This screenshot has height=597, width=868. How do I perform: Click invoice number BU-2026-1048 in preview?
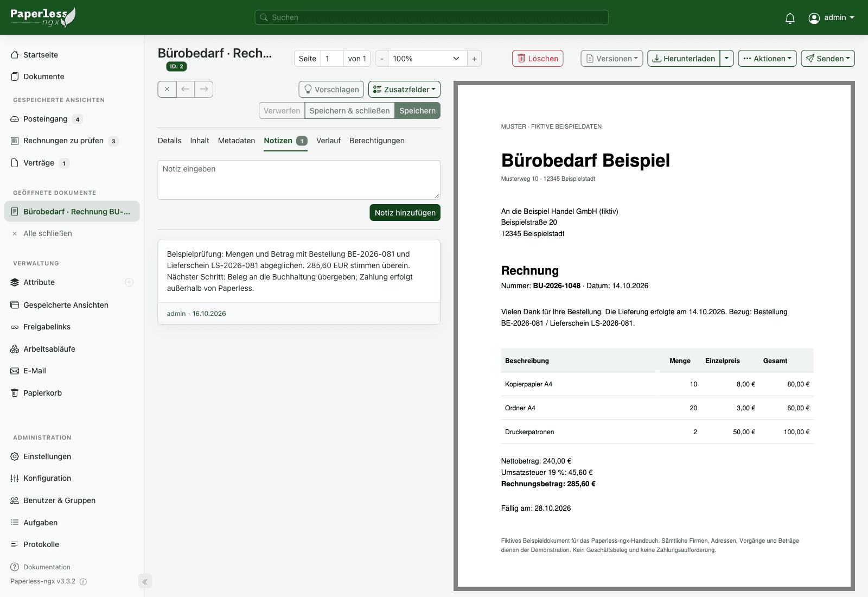pos(557,286)
